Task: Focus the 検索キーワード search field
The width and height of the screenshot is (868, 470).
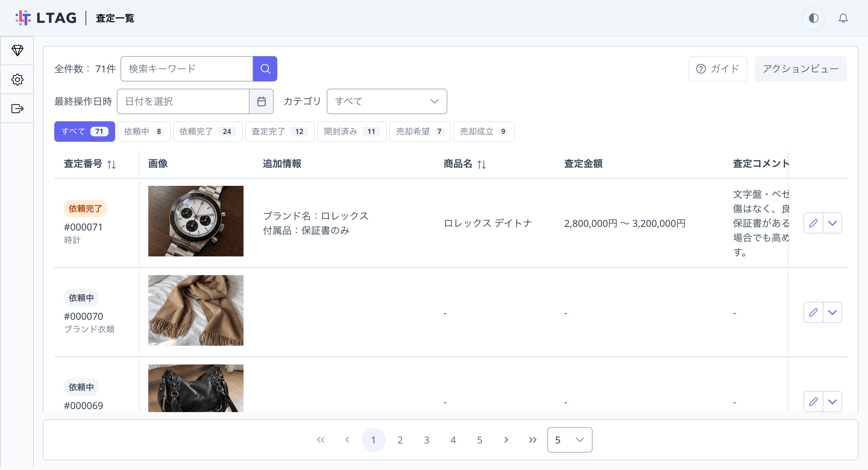Action: point(187,69)
